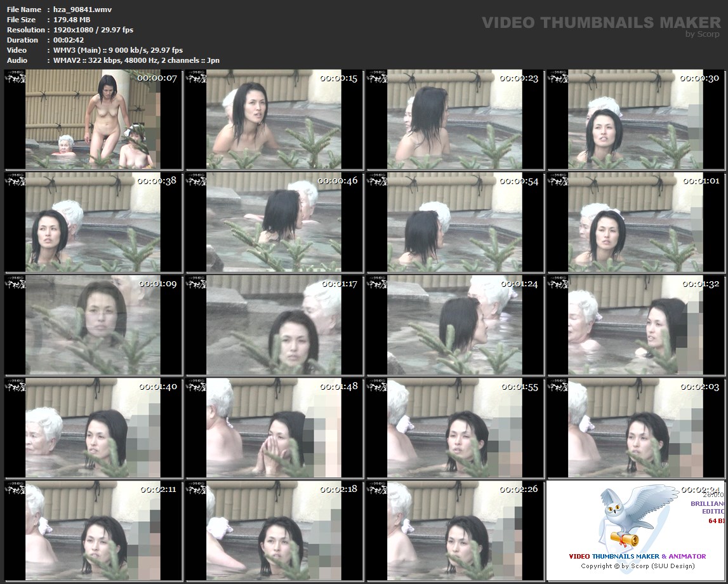Click the 'by Scorp' text in the header
Viewport: 728px width, 584px height.
coord(703,34)
